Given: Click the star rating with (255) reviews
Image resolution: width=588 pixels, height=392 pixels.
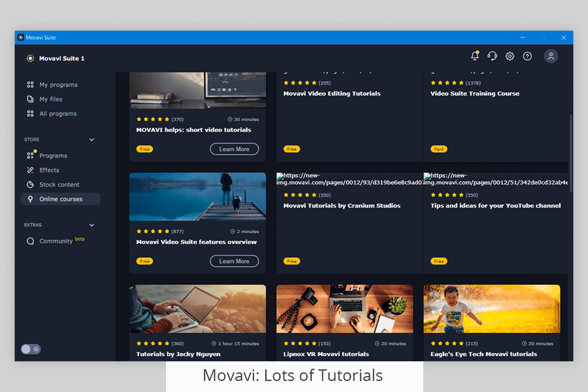Looking at the screenshot, I should click(x=307, y=83).
